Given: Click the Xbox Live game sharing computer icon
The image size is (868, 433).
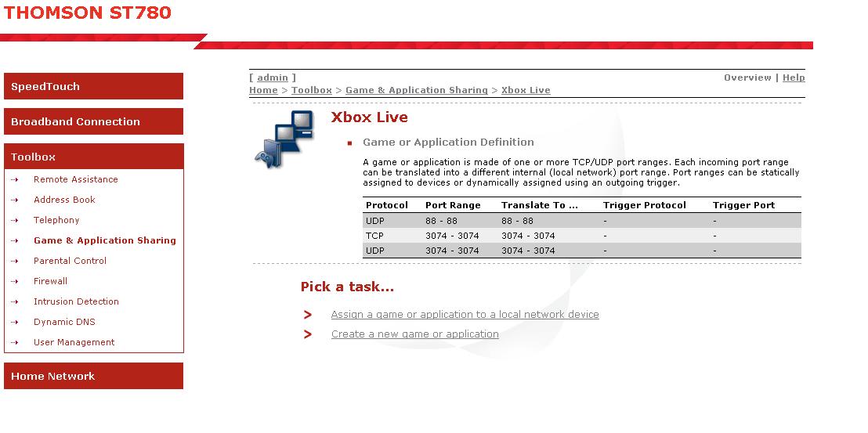Looking at the screenshot, I should click(284, 139).
